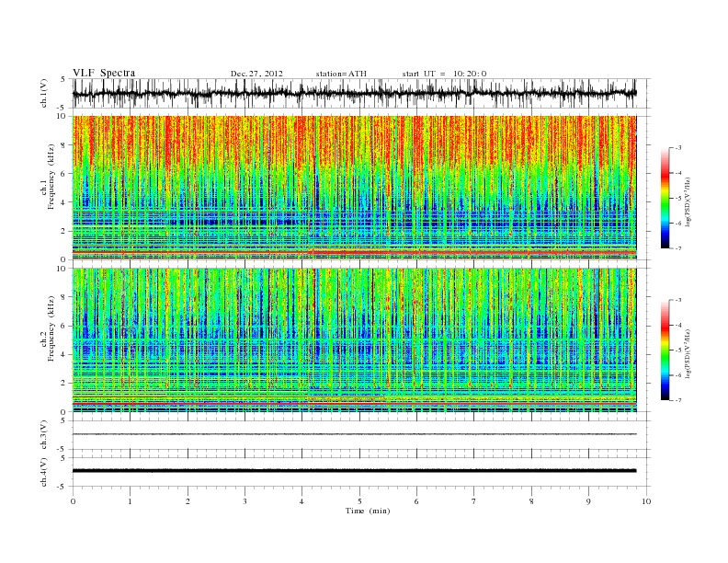Click the "7" time axis tick label

(474, 501)
